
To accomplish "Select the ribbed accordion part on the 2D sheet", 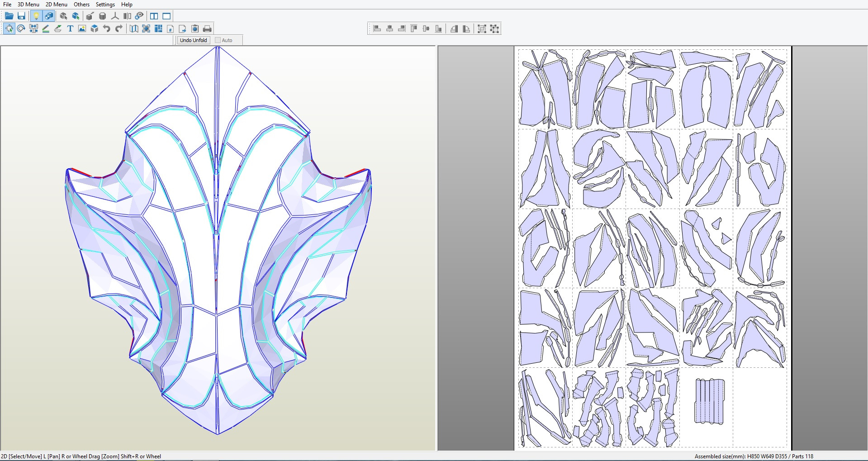I will point(709,402).
